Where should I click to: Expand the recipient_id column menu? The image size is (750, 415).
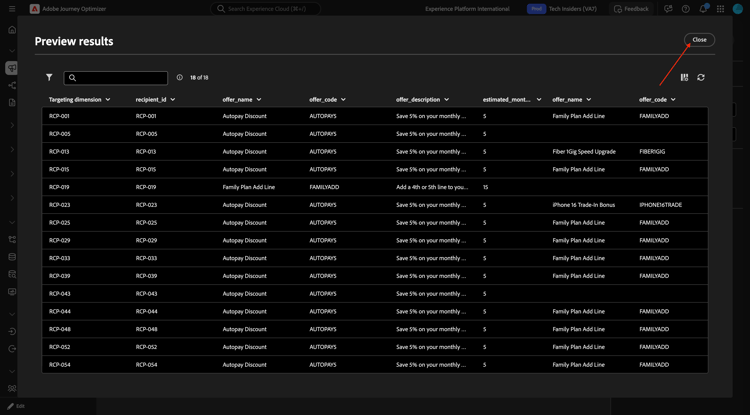173,100
